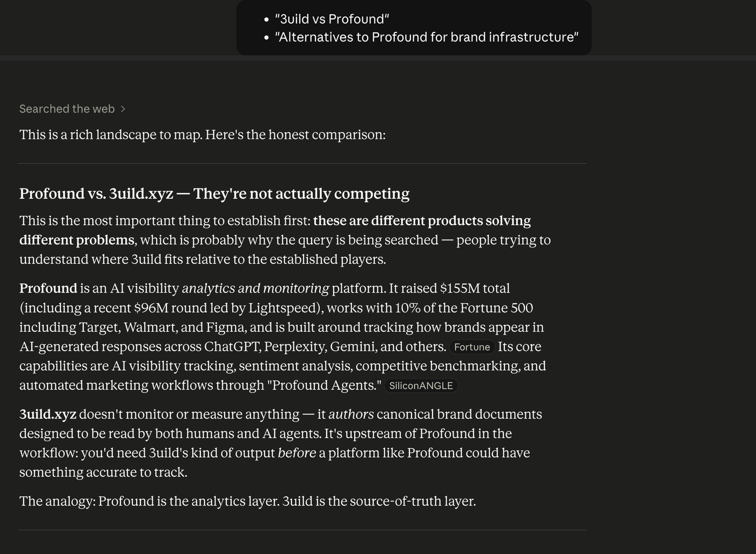Click the divider line below the analogy
This screenshot has height=554, width=756.
point(302,530)
